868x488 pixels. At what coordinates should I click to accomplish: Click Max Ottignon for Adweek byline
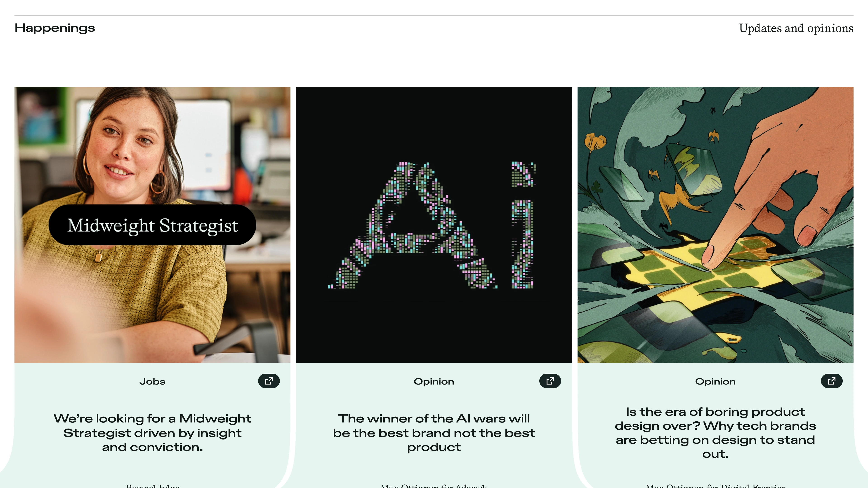[434, 486]
